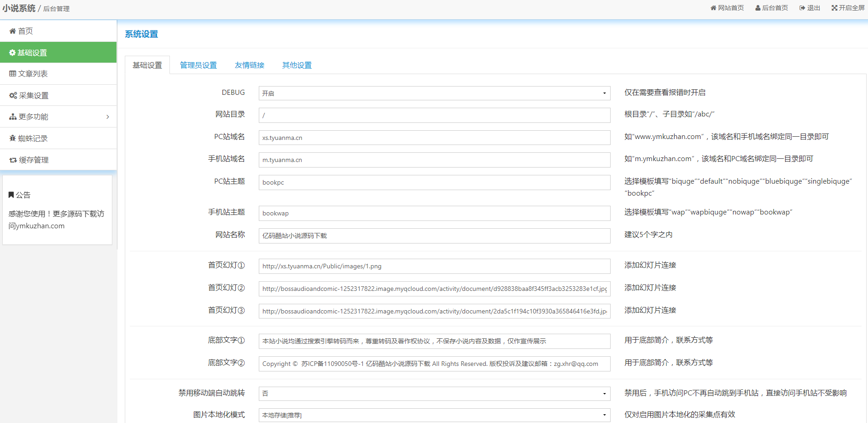Switch to the 其他设置 tab
This screenshot has width=868, height=423.
point(297,65)
